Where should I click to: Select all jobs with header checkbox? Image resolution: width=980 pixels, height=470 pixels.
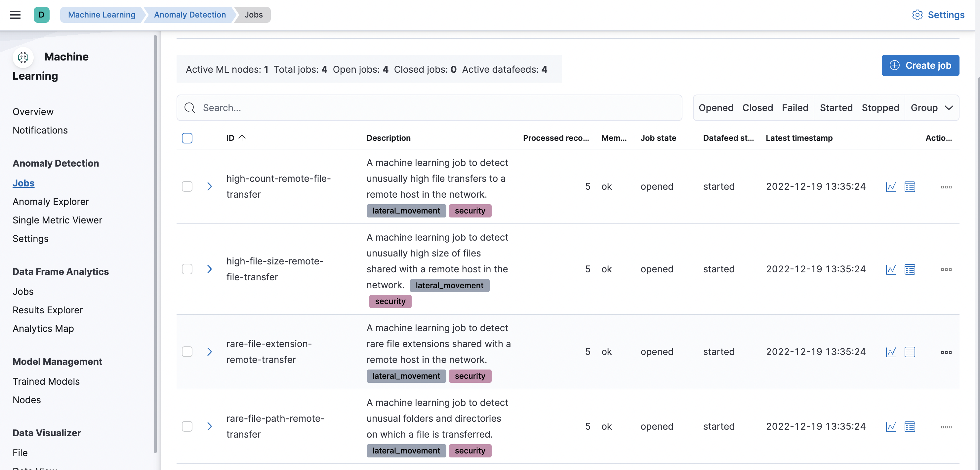[x=187, y=138]
